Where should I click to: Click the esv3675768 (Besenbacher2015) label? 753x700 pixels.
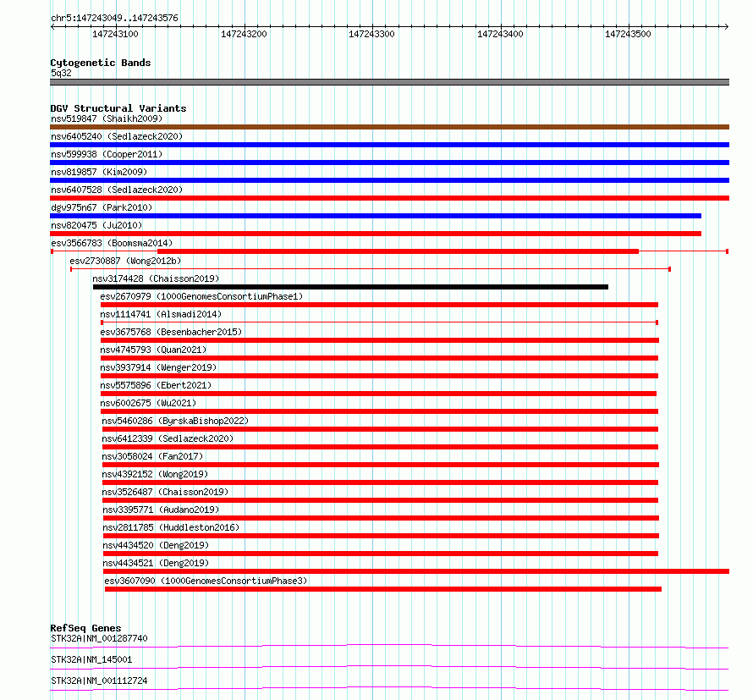coord(171,332)
